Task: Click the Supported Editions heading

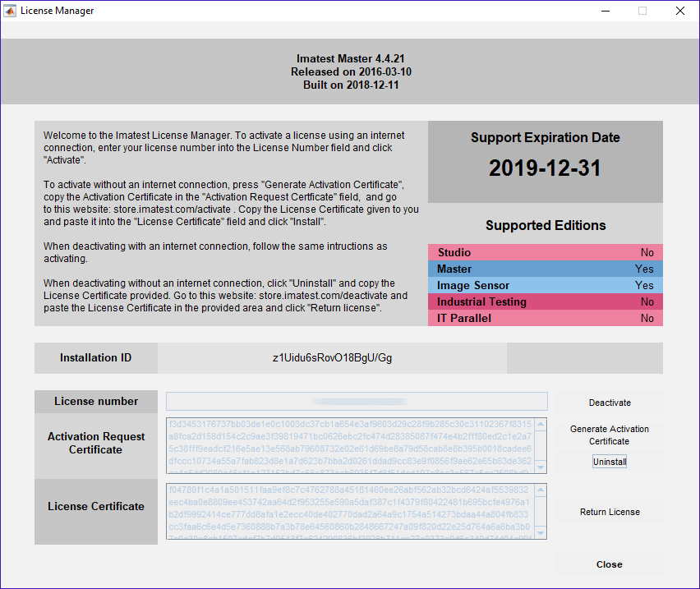Action: 546,225
